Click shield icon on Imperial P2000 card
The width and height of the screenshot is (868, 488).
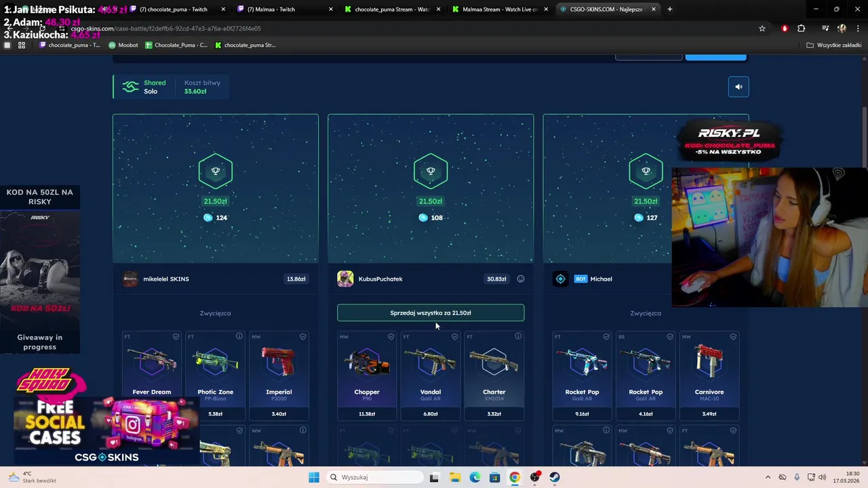point(303,337)
